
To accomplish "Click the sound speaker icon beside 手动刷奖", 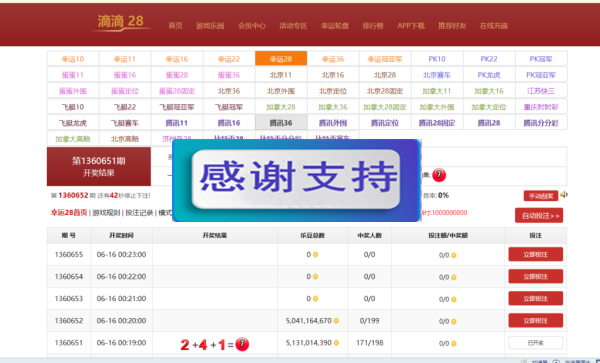I will point(563,195).
